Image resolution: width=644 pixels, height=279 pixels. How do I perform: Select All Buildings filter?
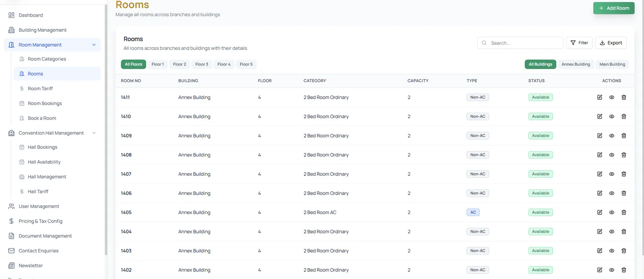pos(541,64)
